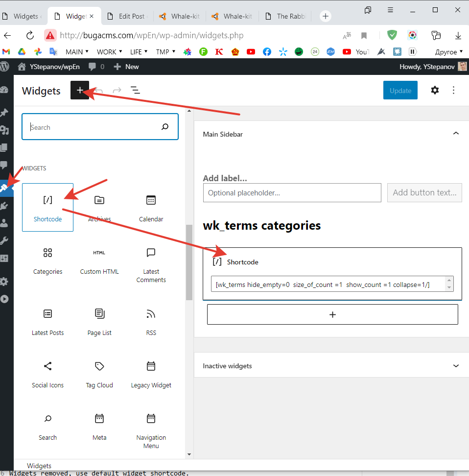Open the WORK bookmarks folder dropdown
Viewport: 469px width, 476px height.
tap(109, 52)
